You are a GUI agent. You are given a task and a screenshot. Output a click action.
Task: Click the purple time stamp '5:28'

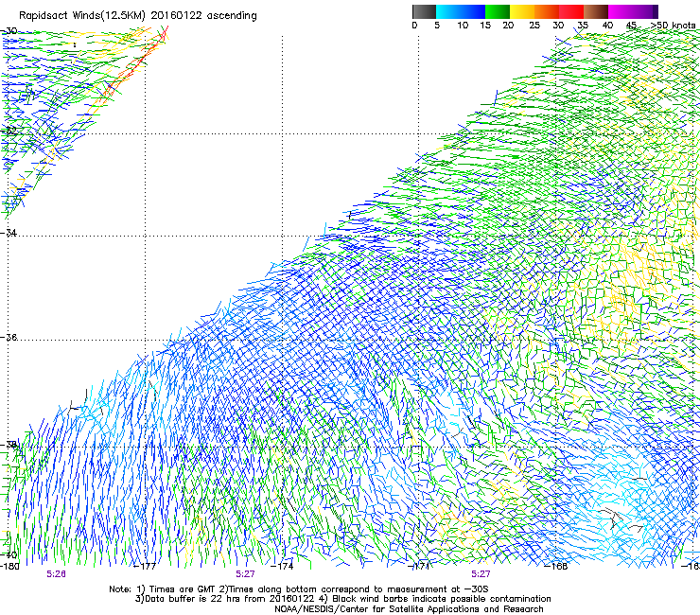tap(56, 574)
